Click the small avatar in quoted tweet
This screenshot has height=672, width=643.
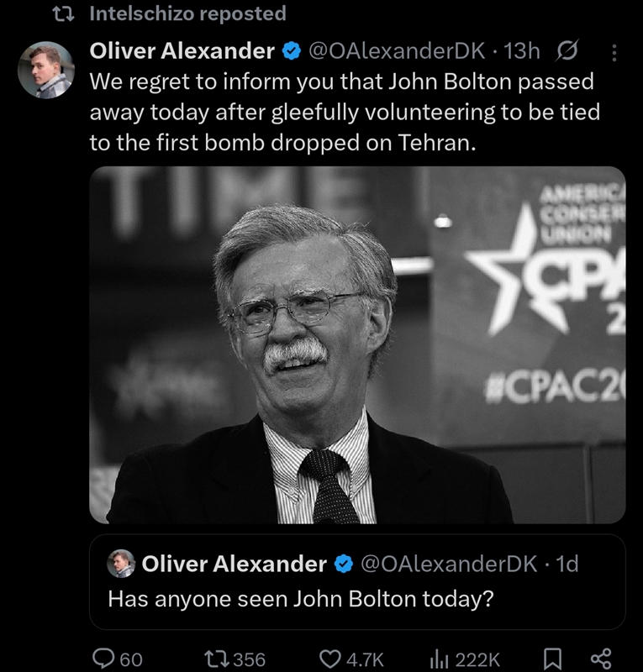click(x=121, y=564)
